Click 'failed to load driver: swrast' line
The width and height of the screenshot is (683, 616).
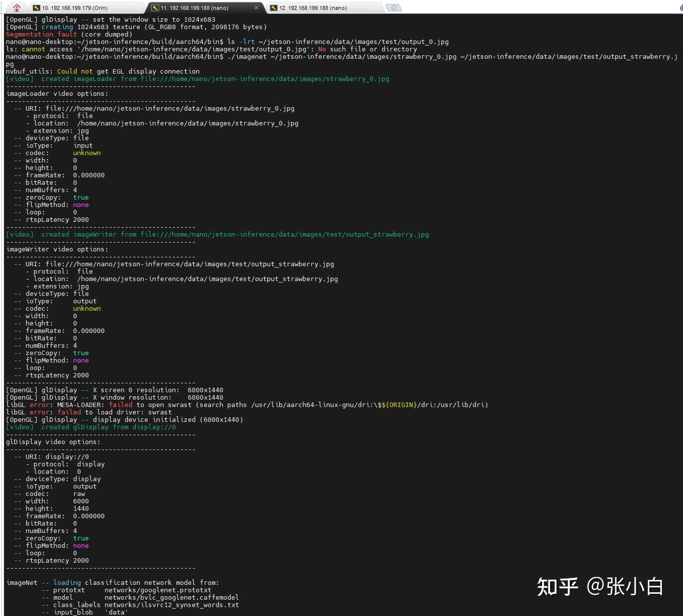point(89,412)
